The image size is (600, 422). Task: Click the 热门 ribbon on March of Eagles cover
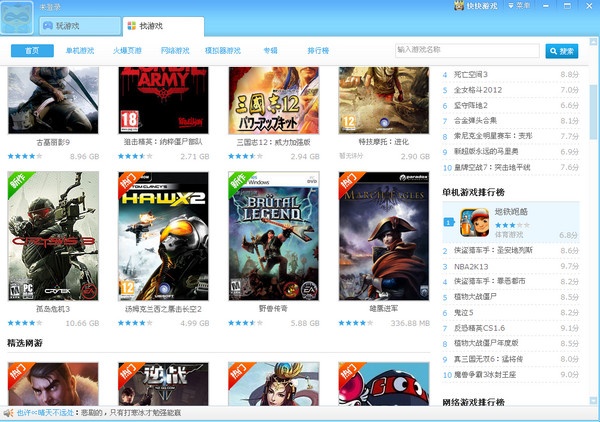(349, 182)
